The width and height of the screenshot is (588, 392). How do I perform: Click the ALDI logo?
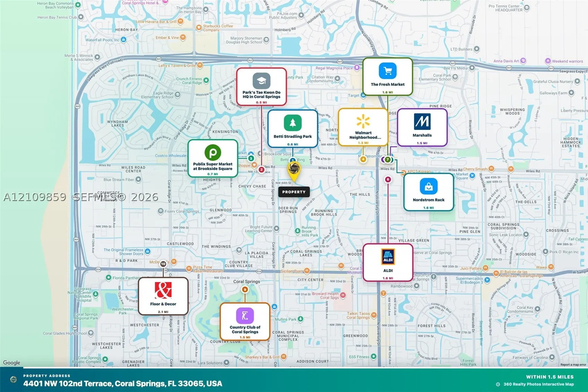coord(388,257)
